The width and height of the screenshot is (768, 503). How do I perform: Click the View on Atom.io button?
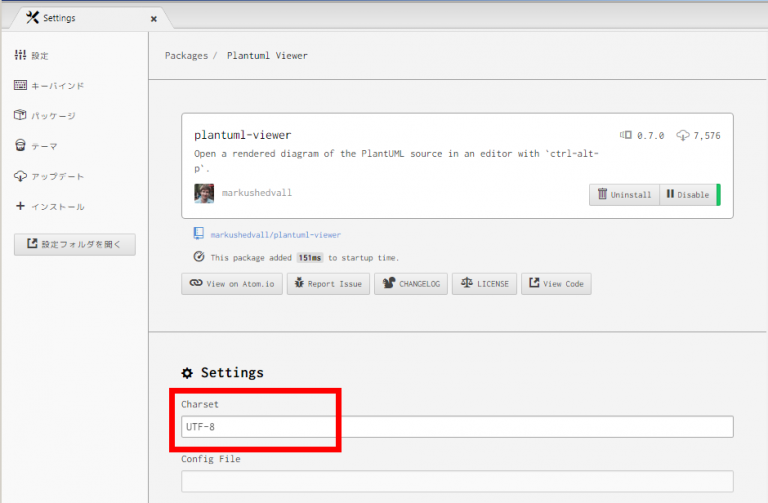point(231,284)
